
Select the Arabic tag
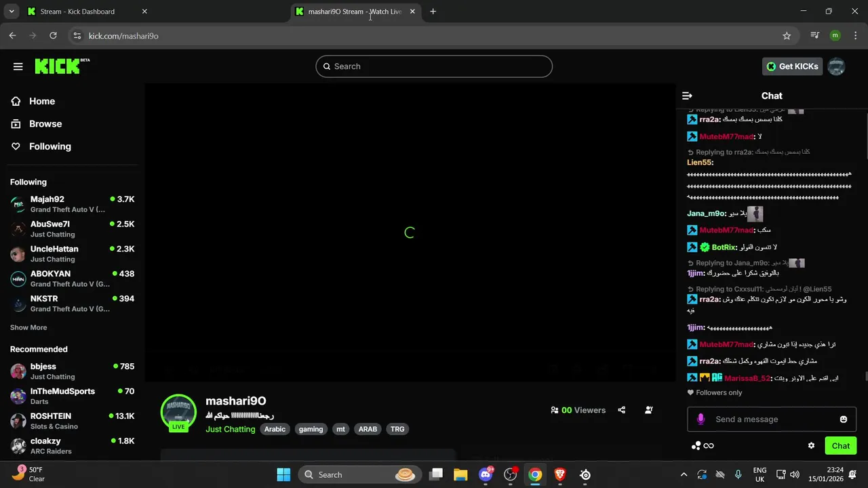pyautogui.click(x=275, y=429)
